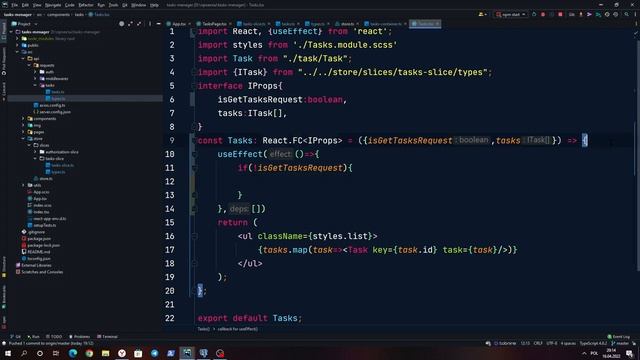
Task: Open File Explorer from taskbar
Action: point(106,353)
